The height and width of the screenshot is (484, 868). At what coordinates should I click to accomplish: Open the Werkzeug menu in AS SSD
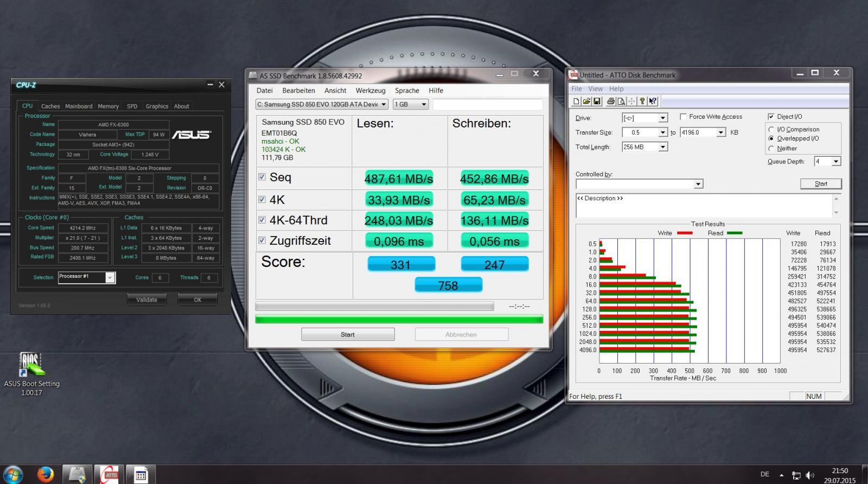click(371, 91)
